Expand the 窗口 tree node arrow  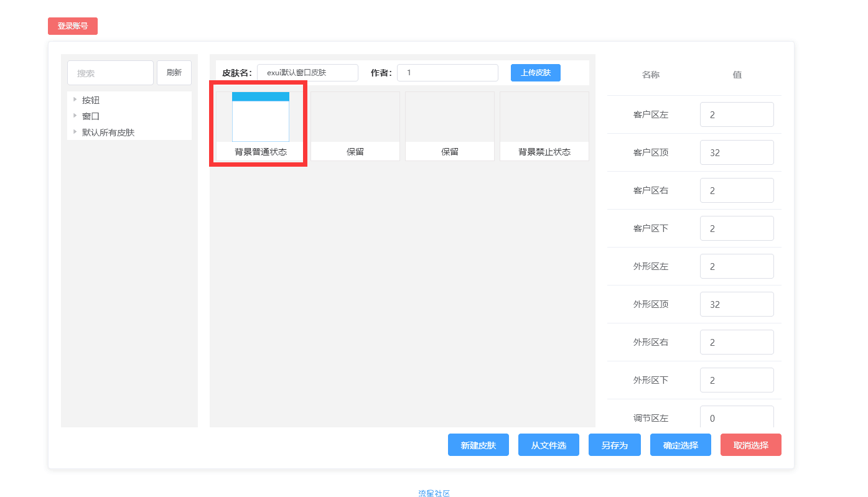click(75, 116)
